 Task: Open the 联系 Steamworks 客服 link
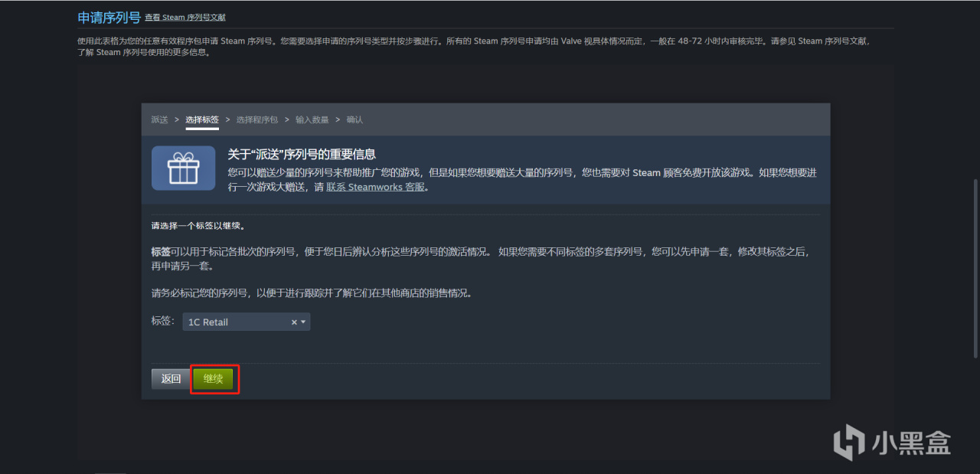376,187
